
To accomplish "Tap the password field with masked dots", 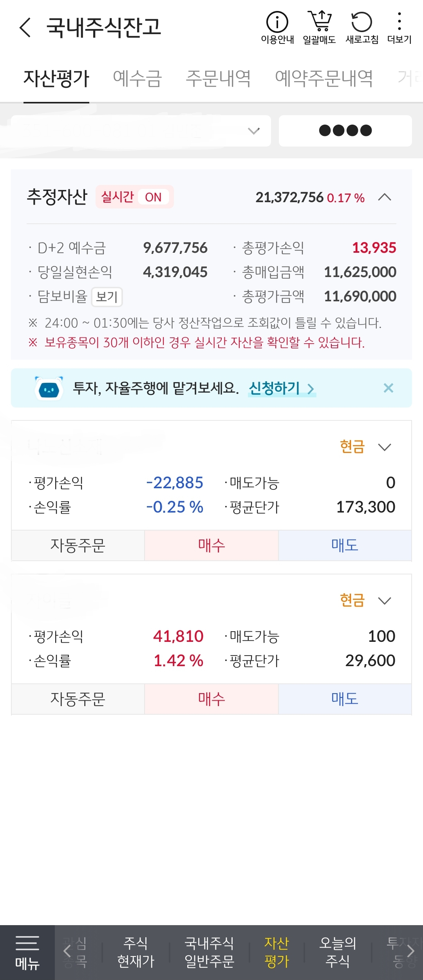I will (x=345, y=131).
